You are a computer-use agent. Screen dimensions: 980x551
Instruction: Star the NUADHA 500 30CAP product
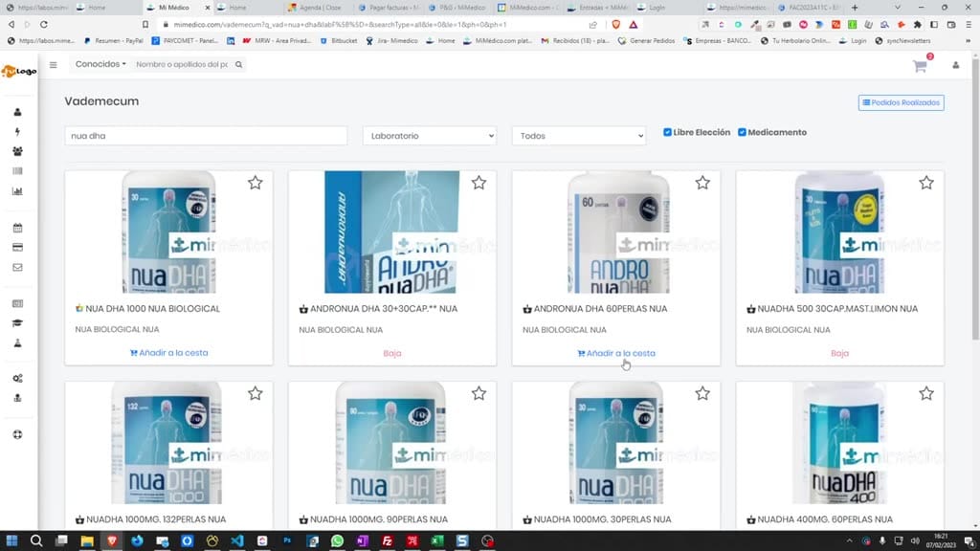coord(926,183)
